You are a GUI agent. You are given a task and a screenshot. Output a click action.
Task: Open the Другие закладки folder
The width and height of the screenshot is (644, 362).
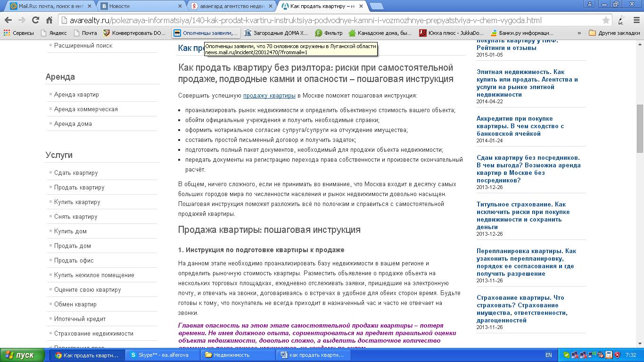[615, 33]
